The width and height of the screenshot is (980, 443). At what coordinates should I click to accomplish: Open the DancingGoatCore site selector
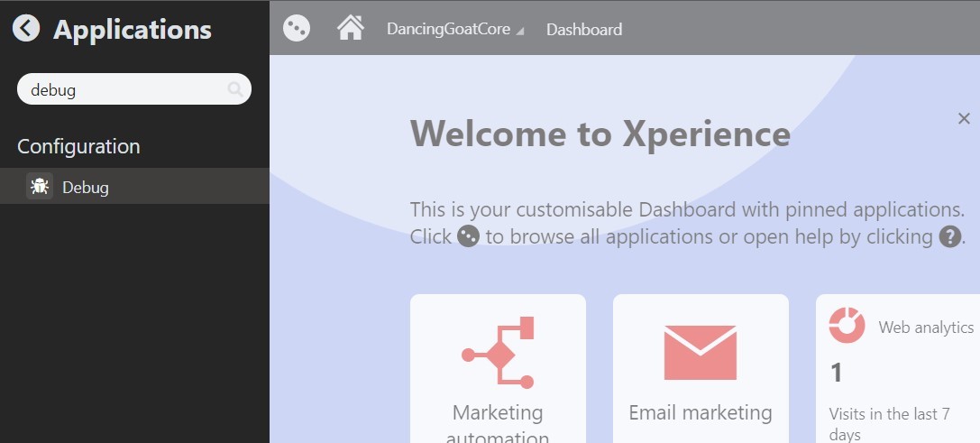pyautogui.click(x=455, y=30)
